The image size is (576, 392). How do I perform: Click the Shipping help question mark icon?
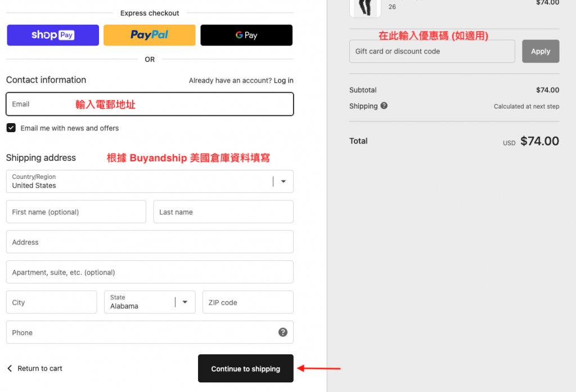(384, 106)
